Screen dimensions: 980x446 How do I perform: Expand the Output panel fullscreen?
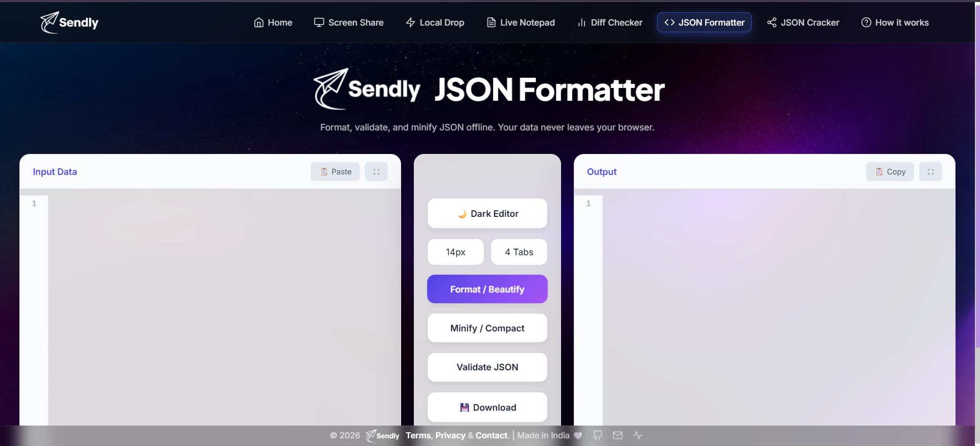click(x=930, y=172)
